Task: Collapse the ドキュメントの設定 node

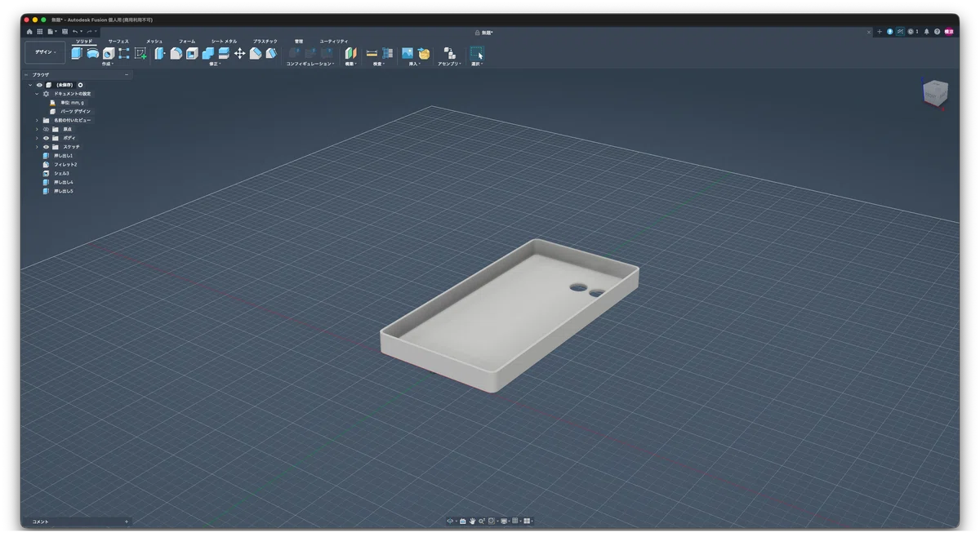Action: coord(37,94)
